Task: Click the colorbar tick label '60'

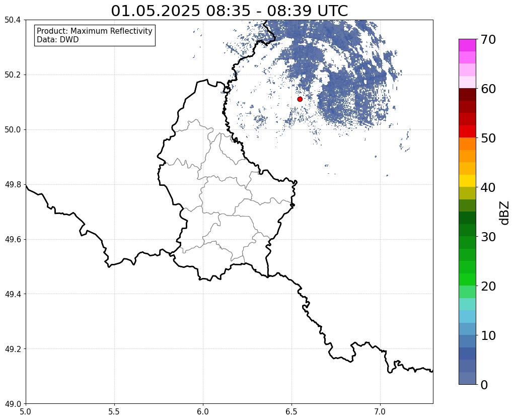Action: tap(488, 89)
